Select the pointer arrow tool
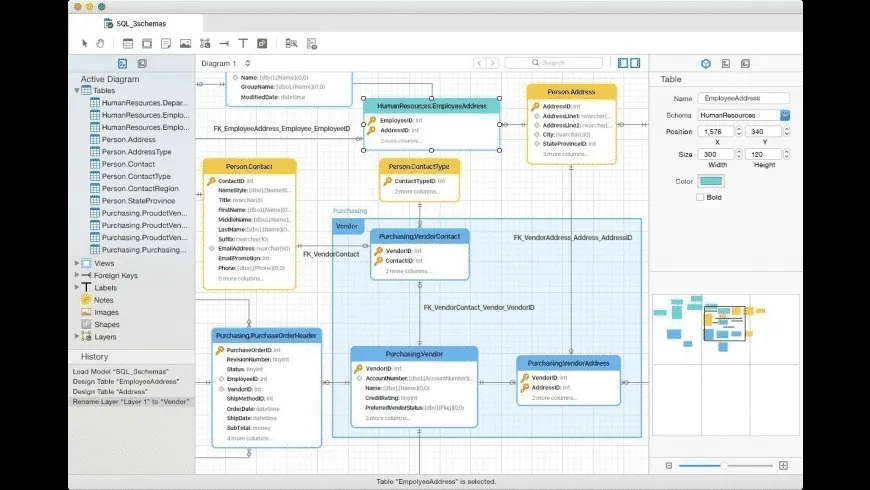The image size is (870, 490). point(85,43)
